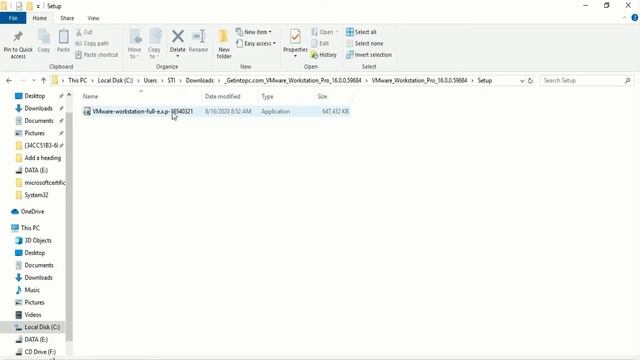Image resolution: width=640 pixels, height=360 pixels.
Task: Click the Copy ribbon icon
Action: coord(44,37)
